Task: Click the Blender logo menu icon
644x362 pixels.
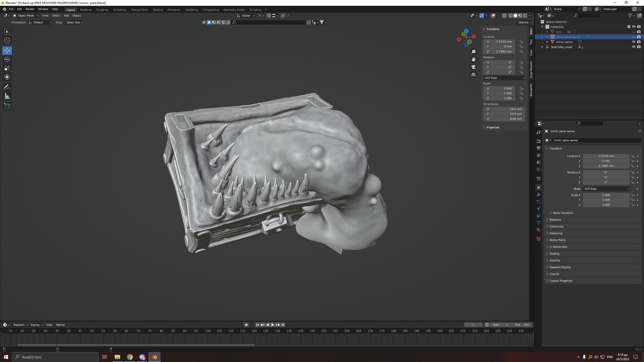Action: (5, 9)
